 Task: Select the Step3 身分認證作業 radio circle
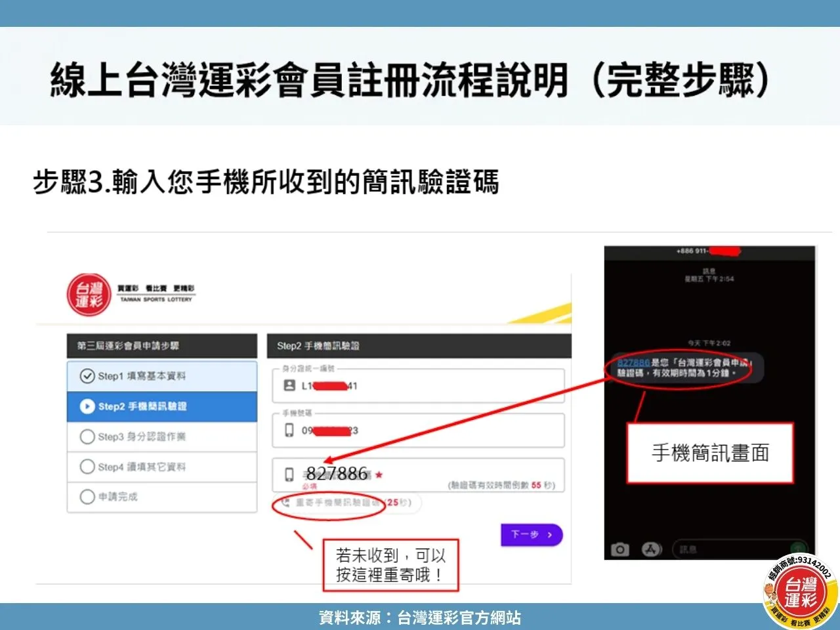(x=87, y=436)
